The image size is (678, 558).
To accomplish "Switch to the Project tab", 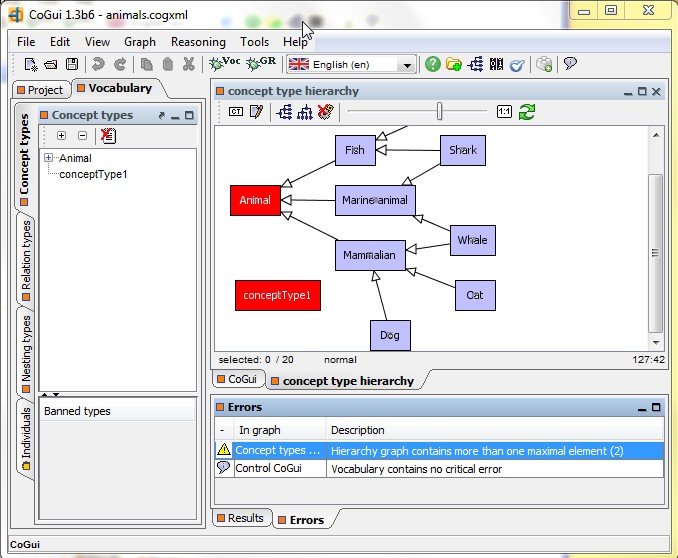I will coord(40,90).
